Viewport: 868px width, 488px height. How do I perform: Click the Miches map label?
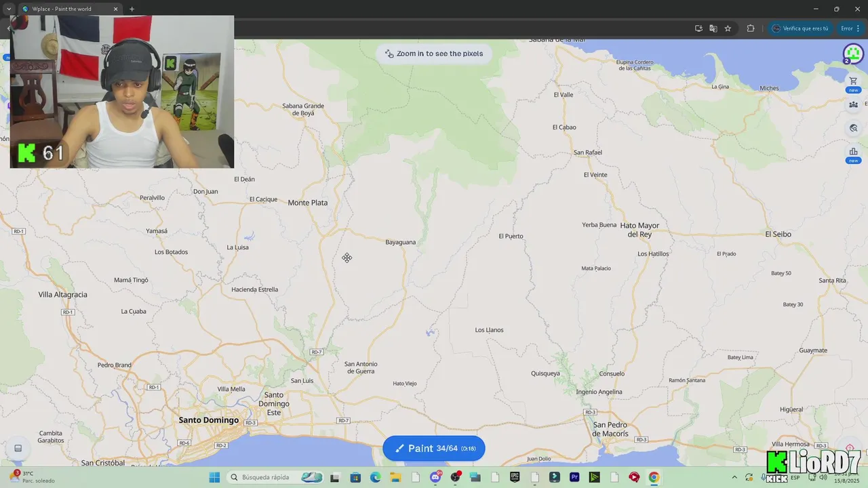(770, 88)
